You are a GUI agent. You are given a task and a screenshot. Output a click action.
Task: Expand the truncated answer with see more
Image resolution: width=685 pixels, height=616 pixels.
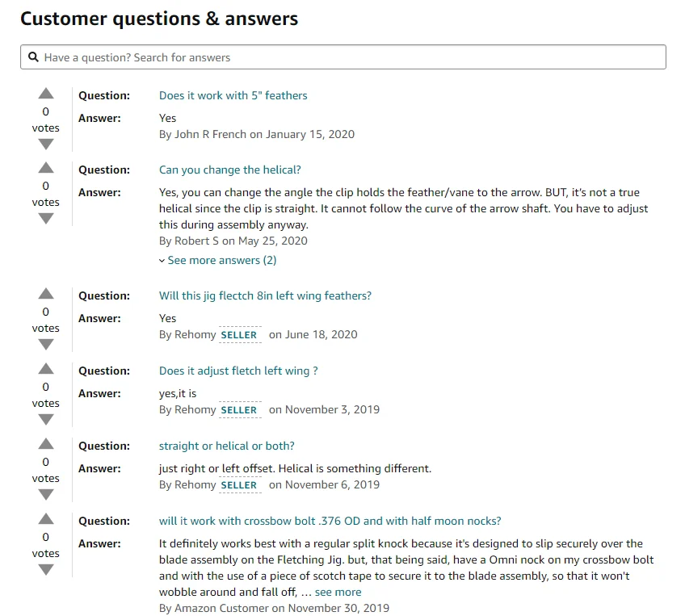(338, 592)
